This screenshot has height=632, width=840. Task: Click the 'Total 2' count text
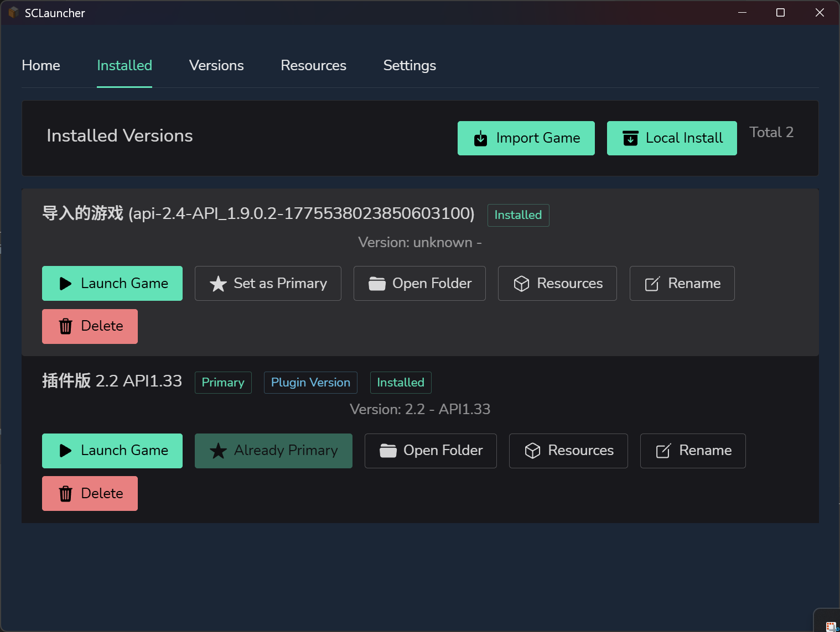(x=771, y=132)
